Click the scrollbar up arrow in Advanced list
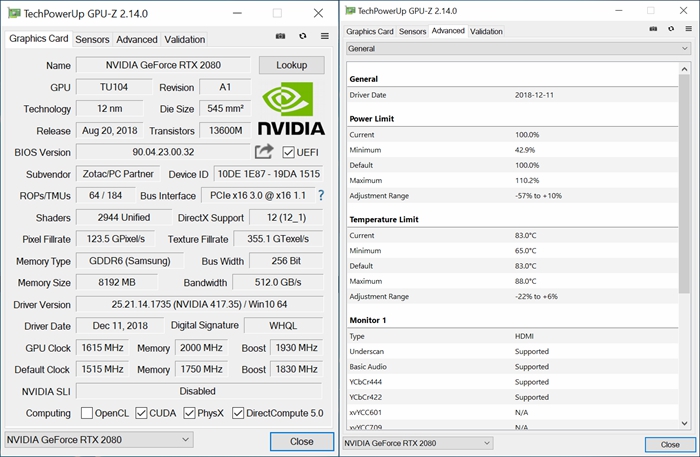This screenshot has height=457, width=700. point(684,69)
